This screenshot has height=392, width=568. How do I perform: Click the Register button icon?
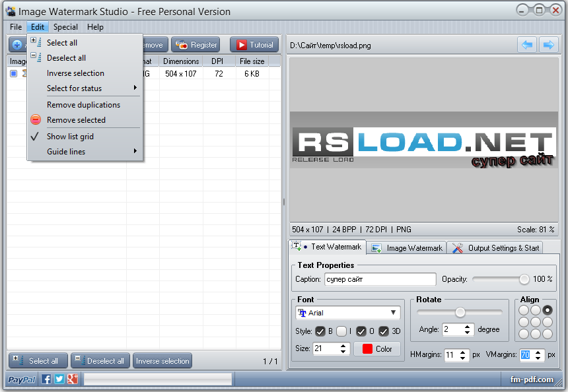point(181,45)
